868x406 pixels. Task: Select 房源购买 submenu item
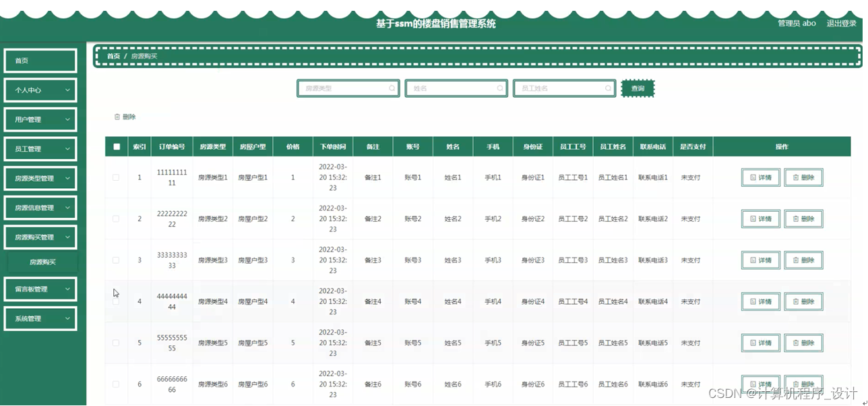(x=42, y=262)
